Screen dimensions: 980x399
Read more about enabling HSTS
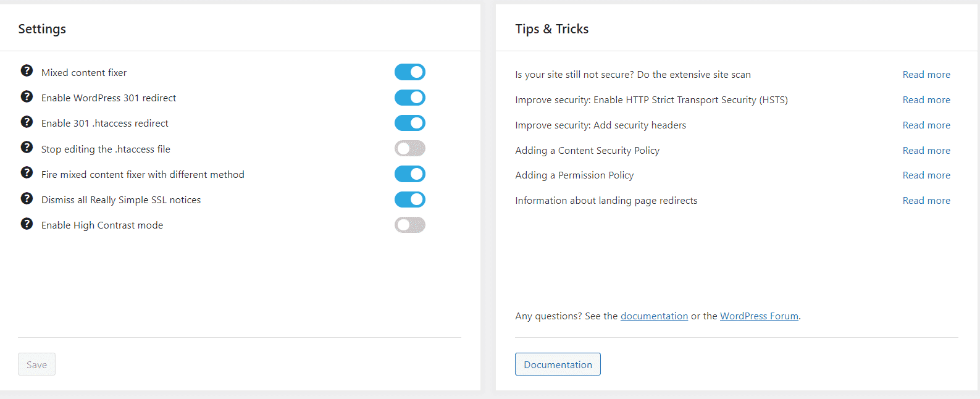click(x=926, y=100)
